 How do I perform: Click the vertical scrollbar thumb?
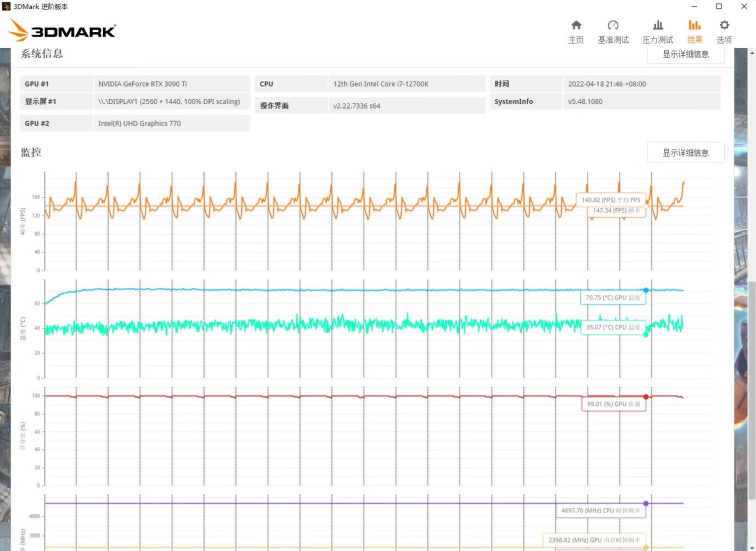point(752,390)
